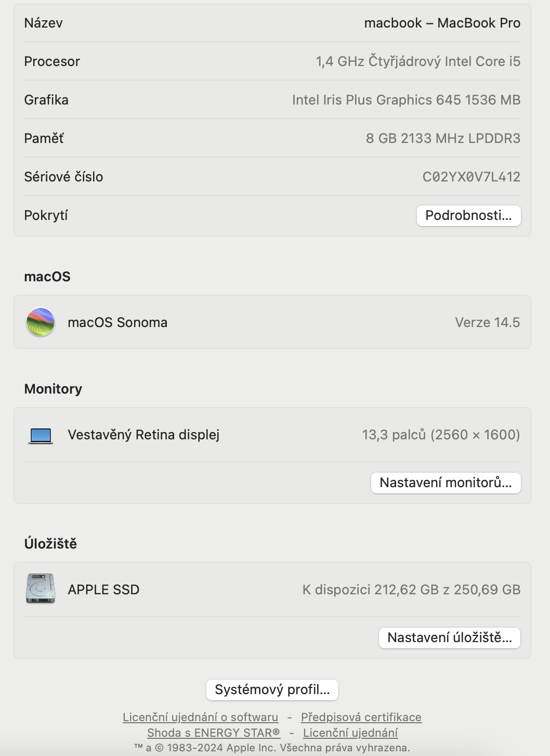Click the Intel Iris Plus Graphics value
The width and height of the screenshot is (550, 756).
[406, 100]
